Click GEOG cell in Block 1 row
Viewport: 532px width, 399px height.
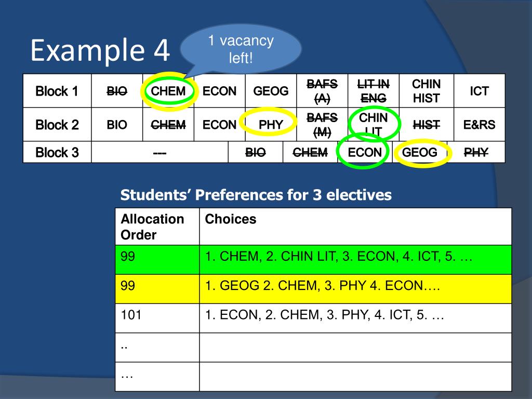[271, 91]
